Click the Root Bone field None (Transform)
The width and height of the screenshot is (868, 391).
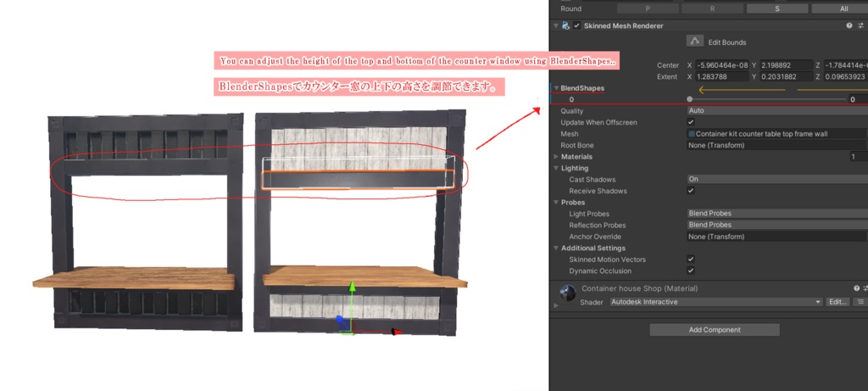[777, 145]
